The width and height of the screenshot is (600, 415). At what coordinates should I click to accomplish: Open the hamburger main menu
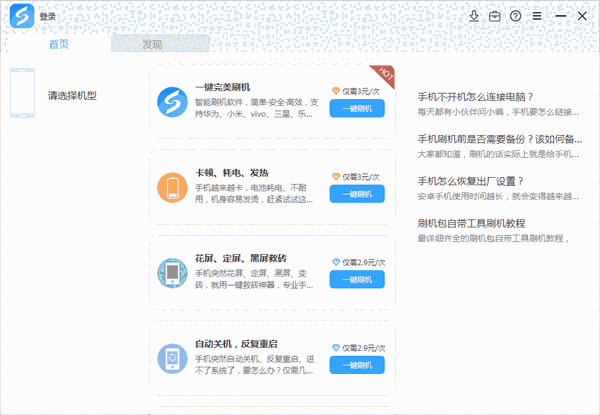[537, 16]
